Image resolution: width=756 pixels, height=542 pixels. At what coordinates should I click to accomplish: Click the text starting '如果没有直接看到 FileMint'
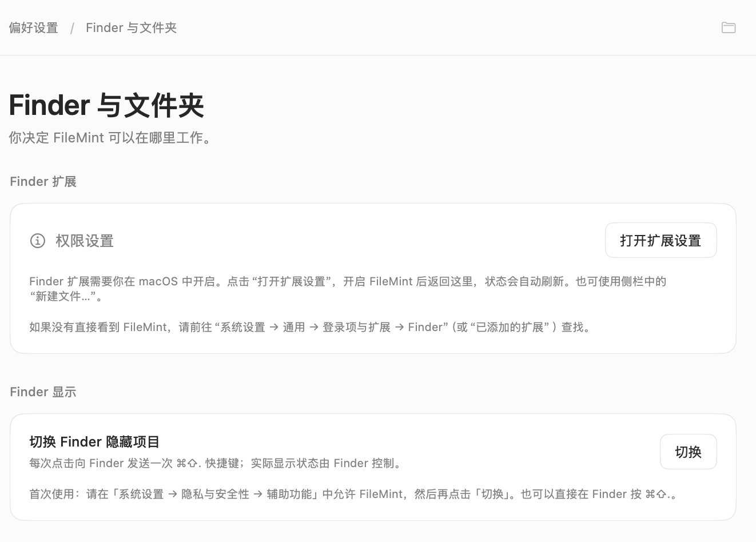coord(312,327)
